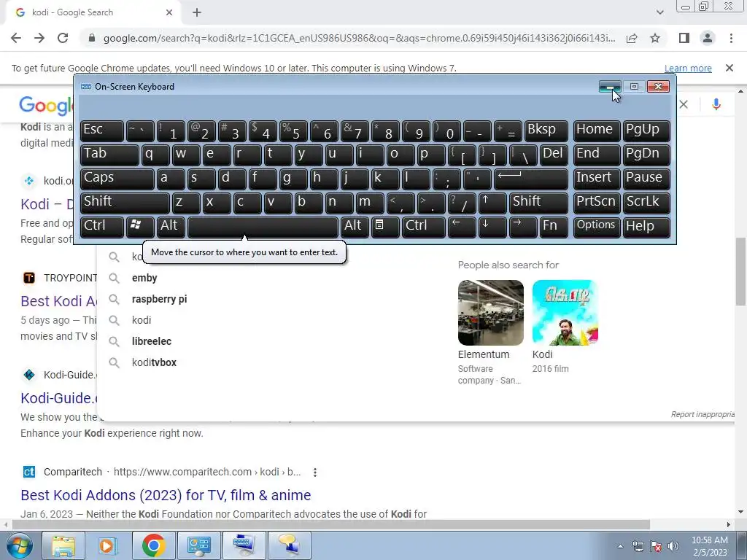Toggle the ScrLk key
The image size is (747, 560).
click(x=646, y=203)
